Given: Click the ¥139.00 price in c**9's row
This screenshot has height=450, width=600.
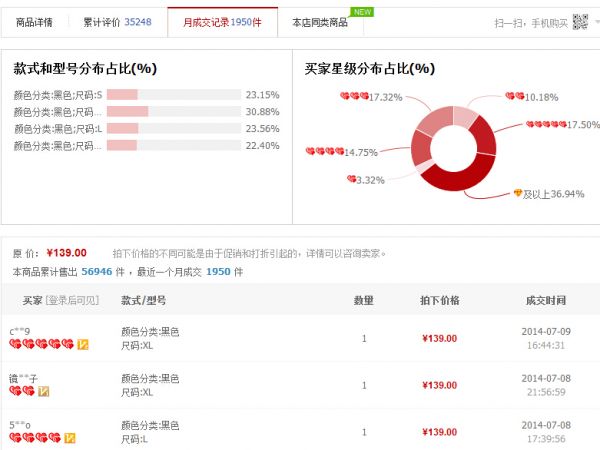Looking at the screenshot, I should 440,339.
